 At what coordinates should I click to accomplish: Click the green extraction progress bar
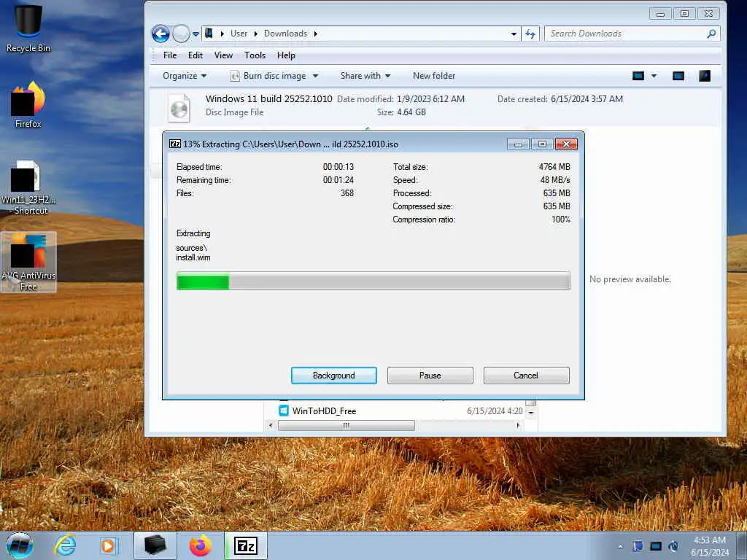[203, 281]
